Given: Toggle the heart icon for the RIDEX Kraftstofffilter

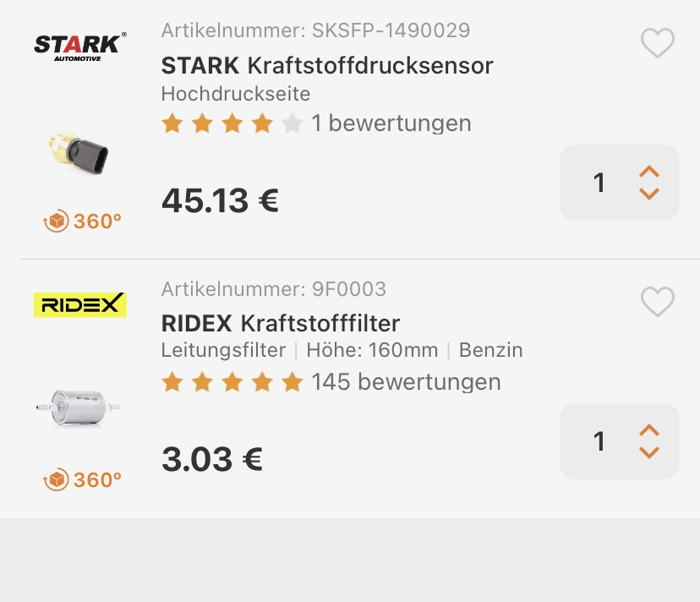Looking at the screenshot, I should coord(658,301).
